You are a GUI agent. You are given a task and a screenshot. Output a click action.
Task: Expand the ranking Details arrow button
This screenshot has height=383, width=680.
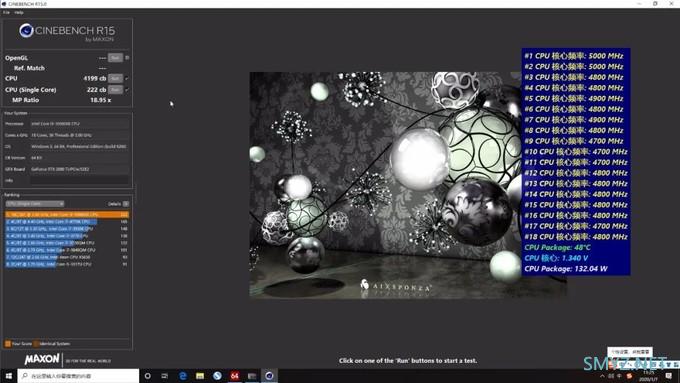[126, 204]
